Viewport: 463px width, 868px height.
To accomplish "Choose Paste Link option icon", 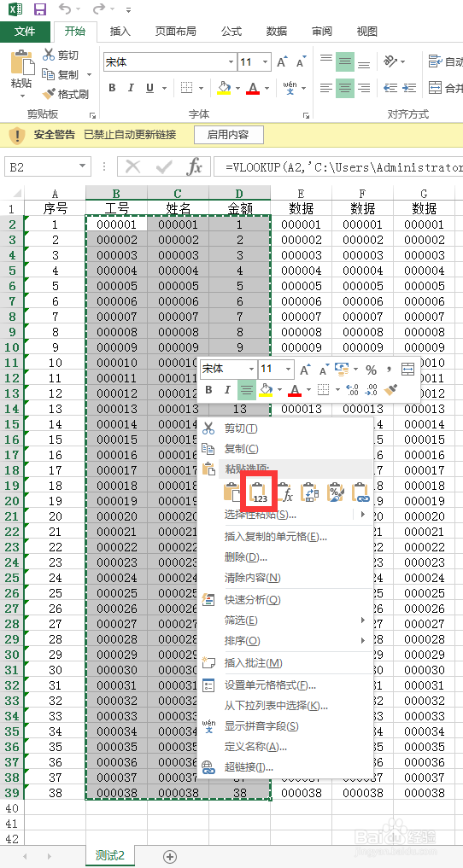I will point(360,492).
